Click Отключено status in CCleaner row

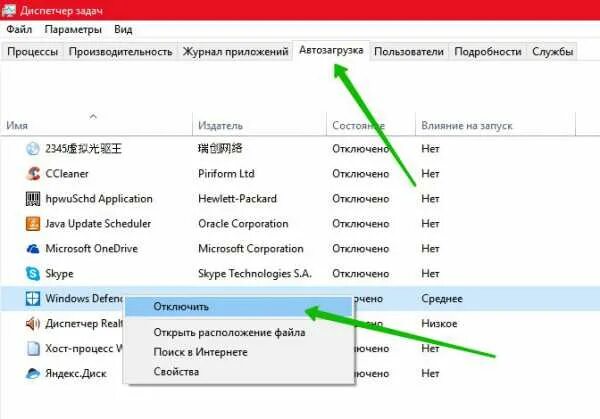coord(360,174)
